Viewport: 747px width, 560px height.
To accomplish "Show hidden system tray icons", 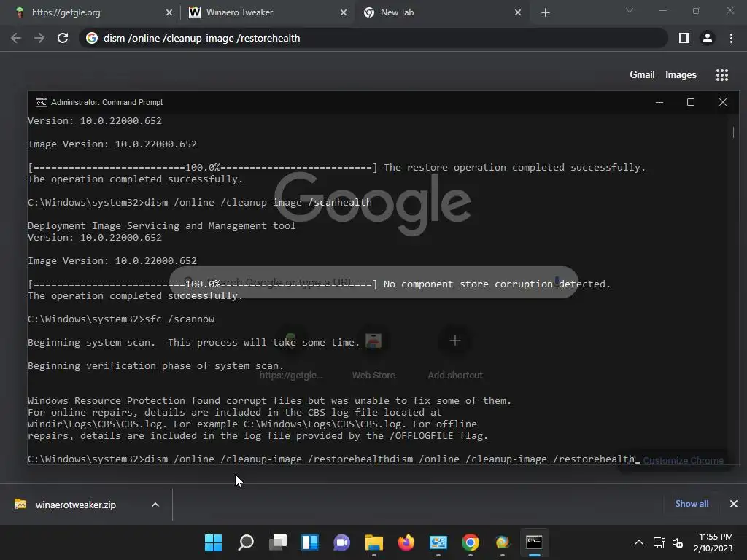I will (639, 542).
